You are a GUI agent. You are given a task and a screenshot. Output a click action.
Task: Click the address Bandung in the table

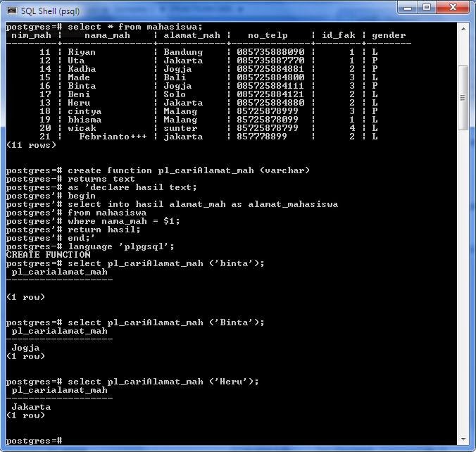point(183,52)
